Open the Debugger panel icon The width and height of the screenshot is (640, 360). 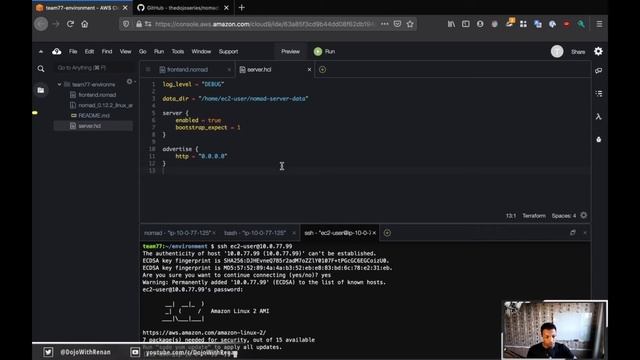tap(598, 140)
